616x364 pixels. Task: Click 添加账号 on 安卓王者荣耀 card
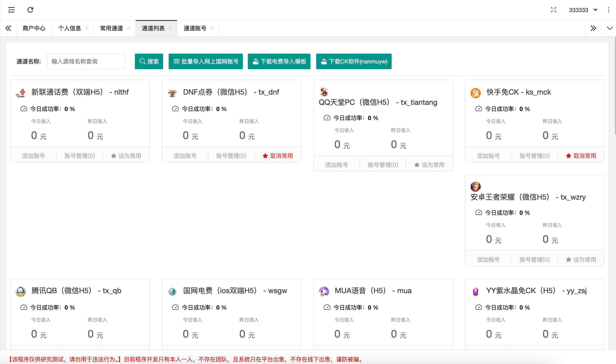coord(488,259)
